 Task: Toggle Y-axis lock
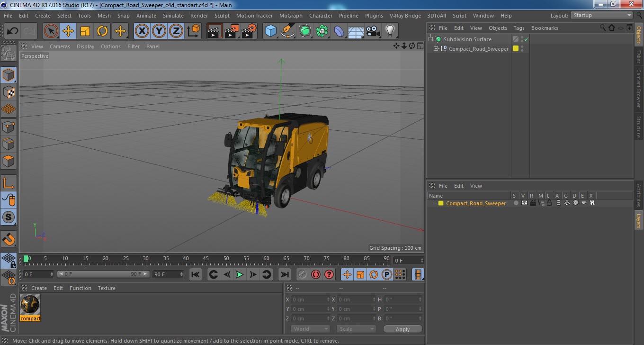pyautogui.click(x=159, y=31)
